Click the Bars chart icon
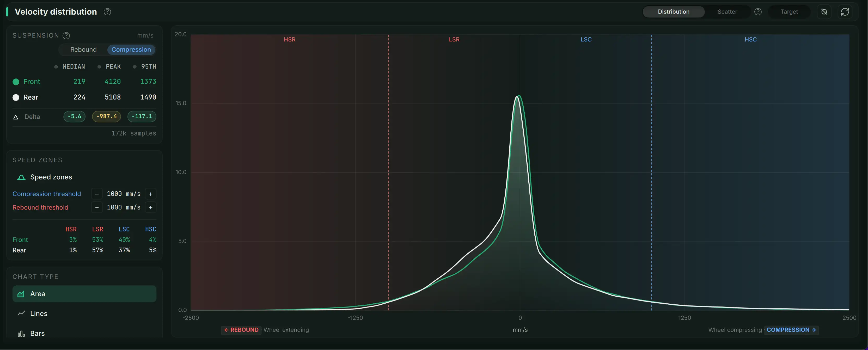The width and height of the screenshot is (868, 350). (x=21, y=334)
